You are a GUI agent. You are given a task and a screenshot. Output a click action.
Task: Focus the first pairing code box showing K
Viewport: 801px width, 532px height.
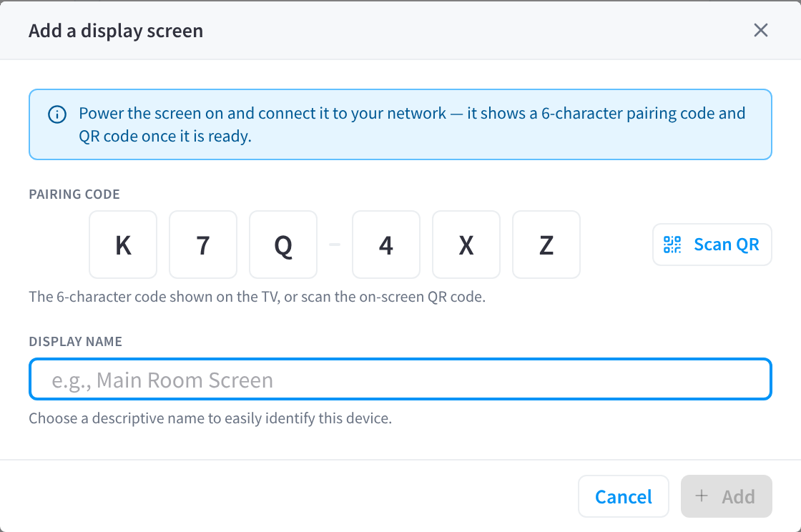123,245
